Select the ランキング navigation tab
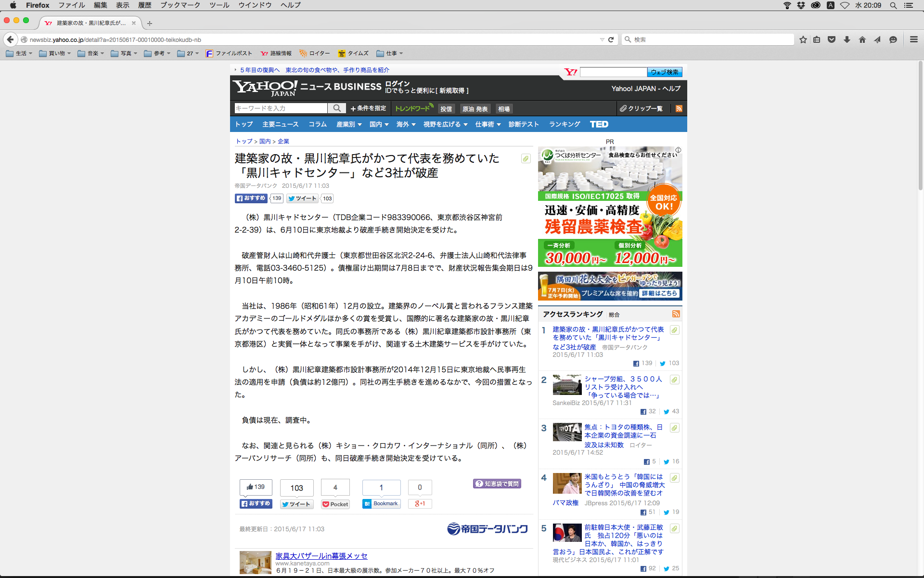Screen dimensions: 924x578 [x=565, y=124]
